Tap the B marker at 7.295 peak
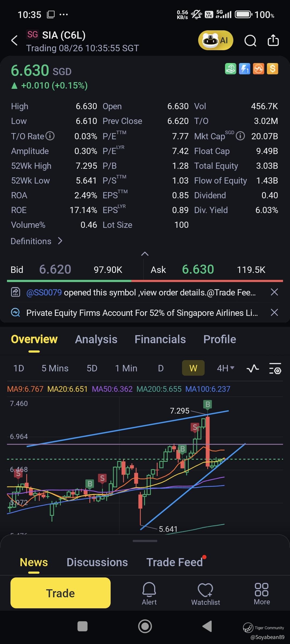The height and width of the screenshot is (644, 290). (208, 404)
